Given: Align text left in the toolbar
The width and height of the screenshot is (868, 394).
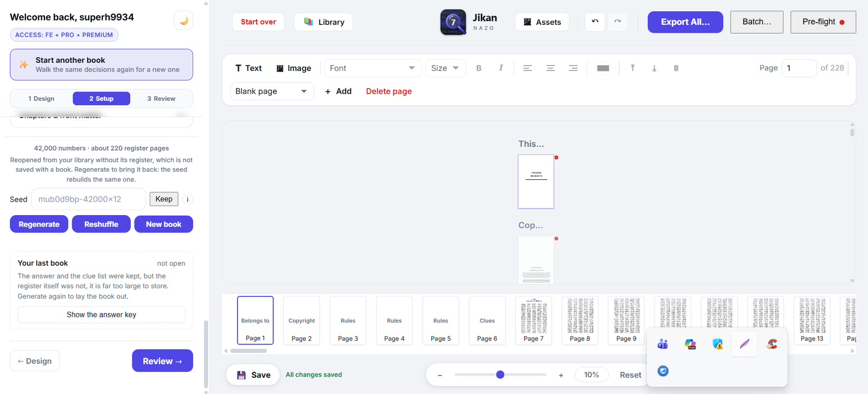Looking at the screenshot, I should click(527, 68).
